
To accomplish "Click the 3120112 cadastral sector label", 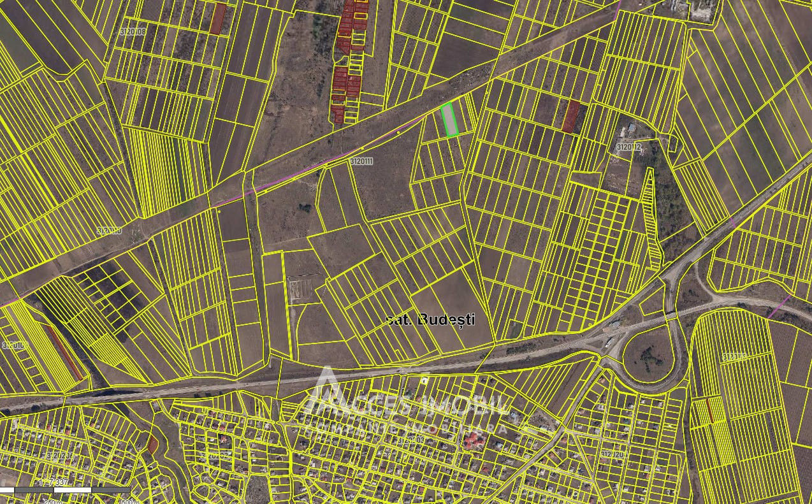I will (x=628, y=147).
